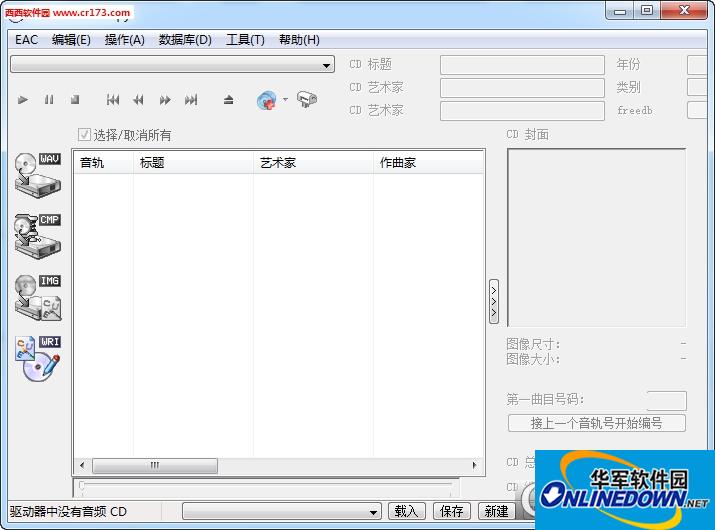Click the drive detection camera icon
This screenshot has height=530, width=715.
coord(307,99)
